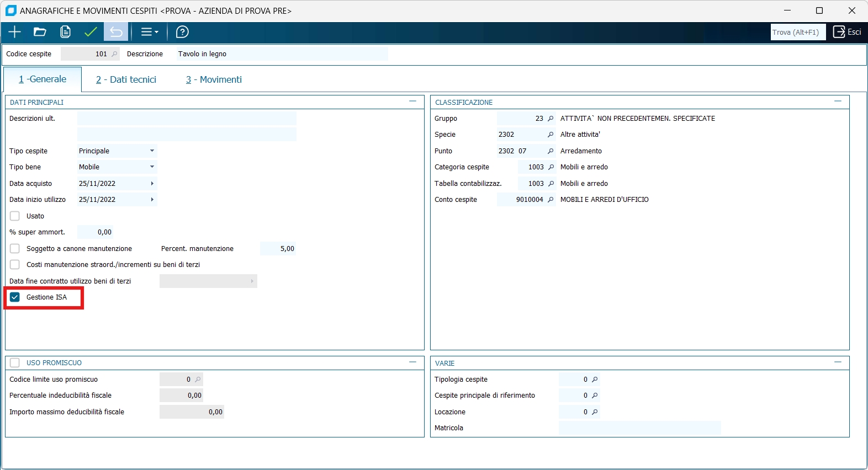Click the lookup magnifier beside Gruppo

551,119
